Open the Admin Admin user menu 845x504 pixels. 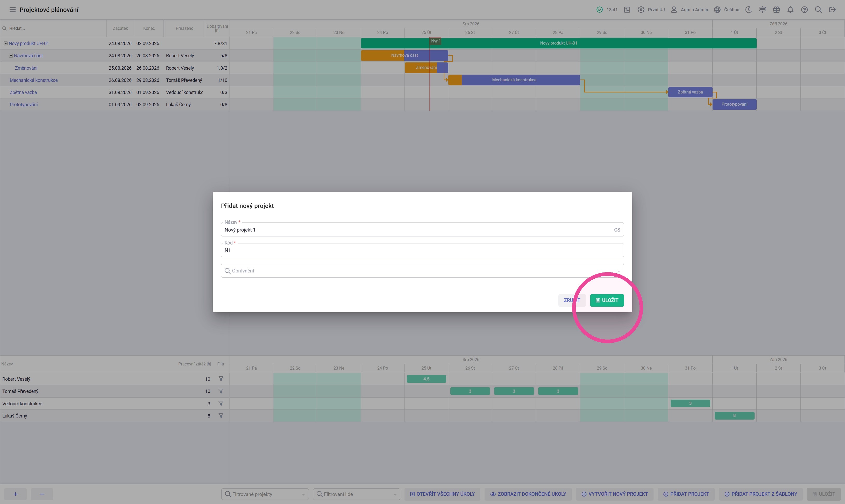689,10
